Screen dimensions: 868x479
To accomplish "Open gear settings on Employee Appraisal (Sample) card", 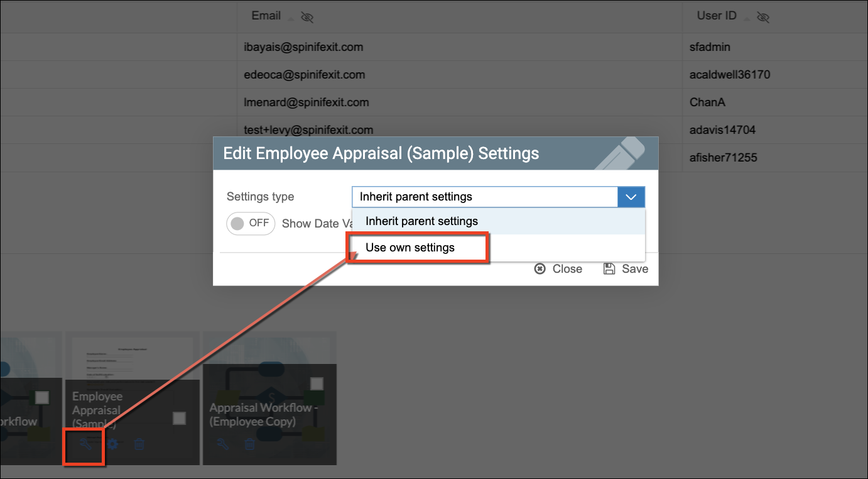I will tap(112, 444).
